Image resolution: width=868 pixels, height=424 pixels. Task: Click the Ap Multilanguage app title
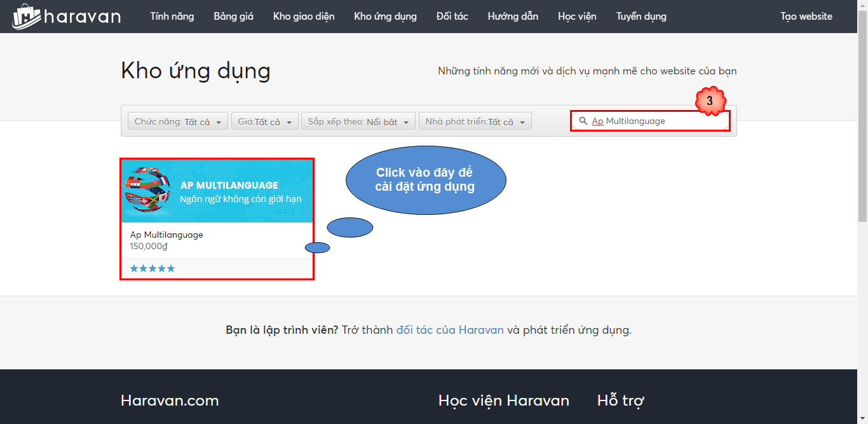[166, 235]
